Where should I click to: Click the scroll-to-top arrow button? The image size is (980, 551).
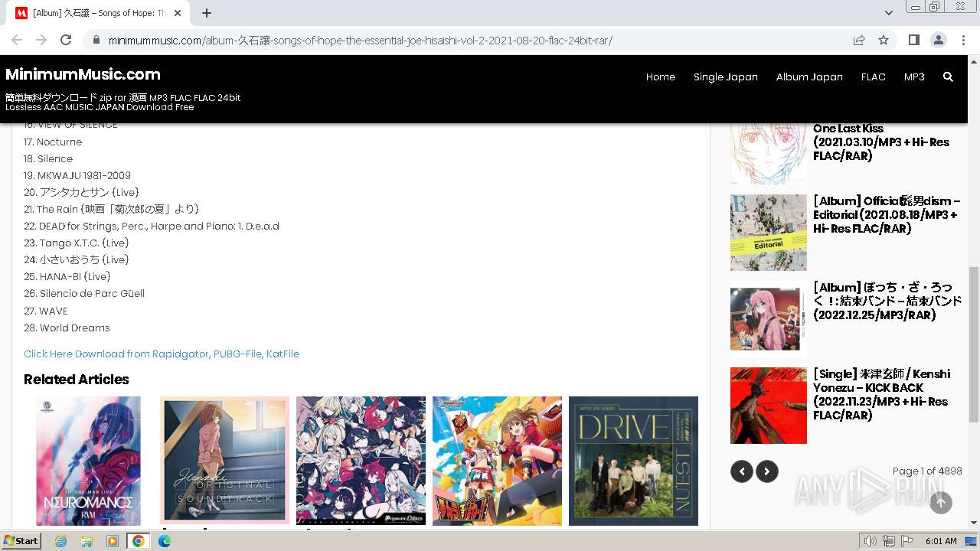point(941,502)
